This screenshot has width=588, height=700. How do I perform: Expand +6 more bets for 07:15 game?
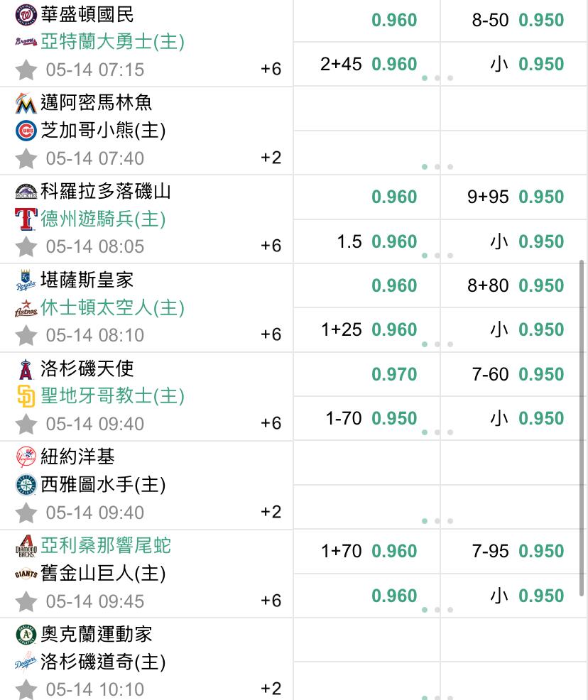pos(271,69)
